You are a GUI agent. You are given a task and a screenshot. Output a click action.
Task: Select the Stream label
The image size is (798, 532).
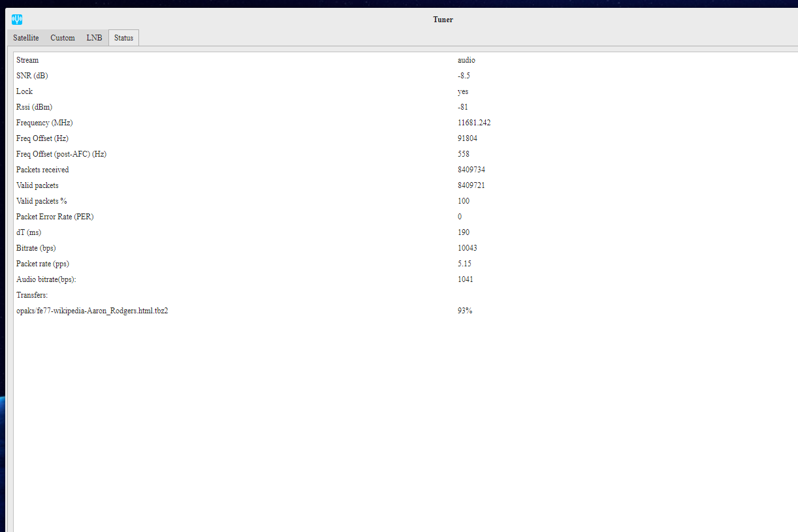click(27, 60)
